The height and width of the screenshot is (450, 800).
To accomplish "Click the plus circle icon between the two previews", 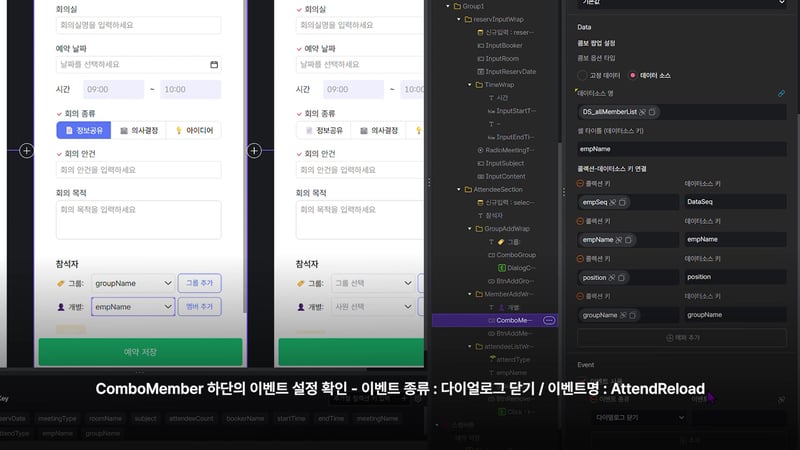I will pos(254,151).
